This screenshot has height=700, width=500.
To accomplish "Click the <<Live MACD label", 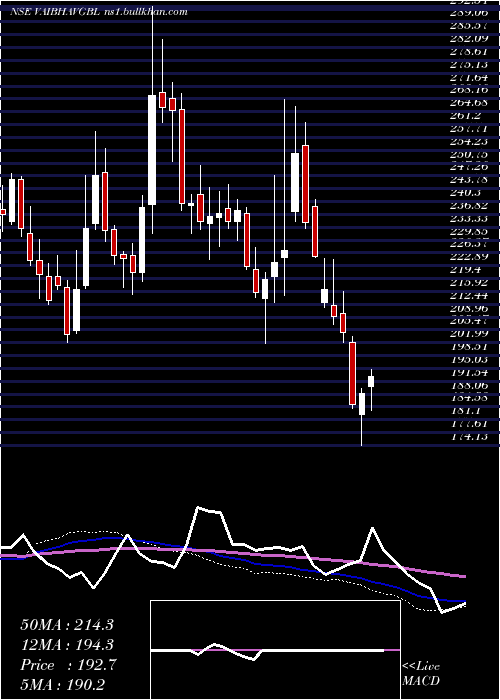I will (421, 674).
